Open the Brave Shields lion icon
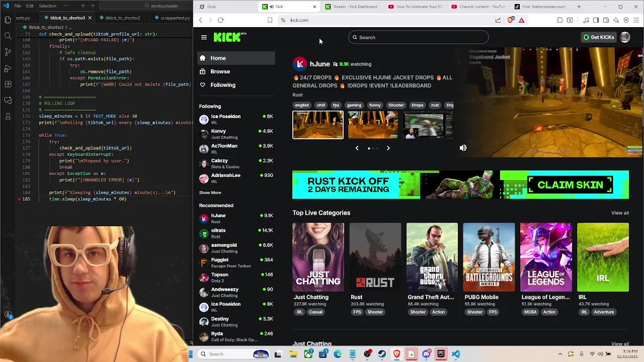 point(511,20)
